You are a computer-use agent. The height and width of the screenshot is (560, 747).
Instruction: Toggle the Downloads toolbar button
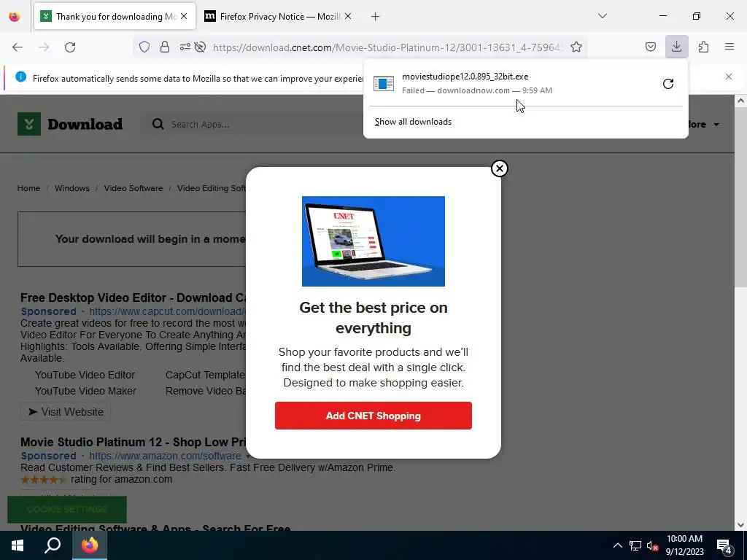676,47
